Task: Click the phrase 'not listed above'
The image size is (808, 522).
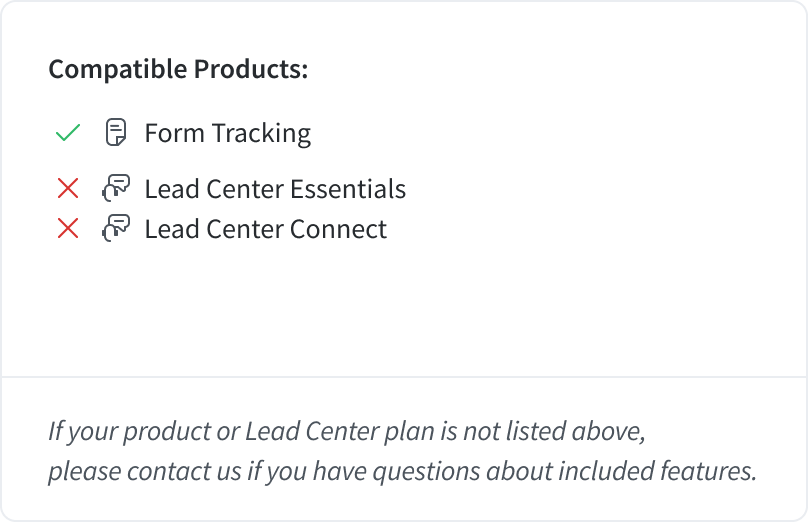Action: click(554, 431)
